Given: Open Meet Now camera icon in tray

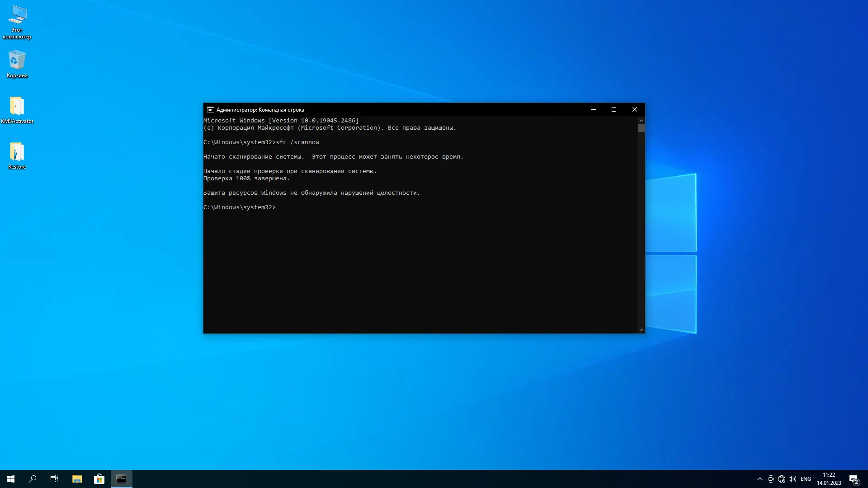Looking at the screenshot, I should 770,479.
